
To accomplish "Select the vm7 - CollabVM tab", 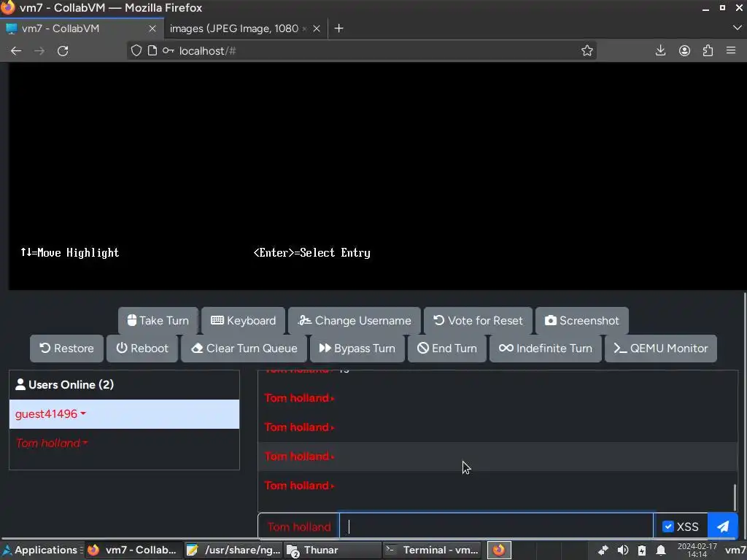I will click(x=76, y=28).
